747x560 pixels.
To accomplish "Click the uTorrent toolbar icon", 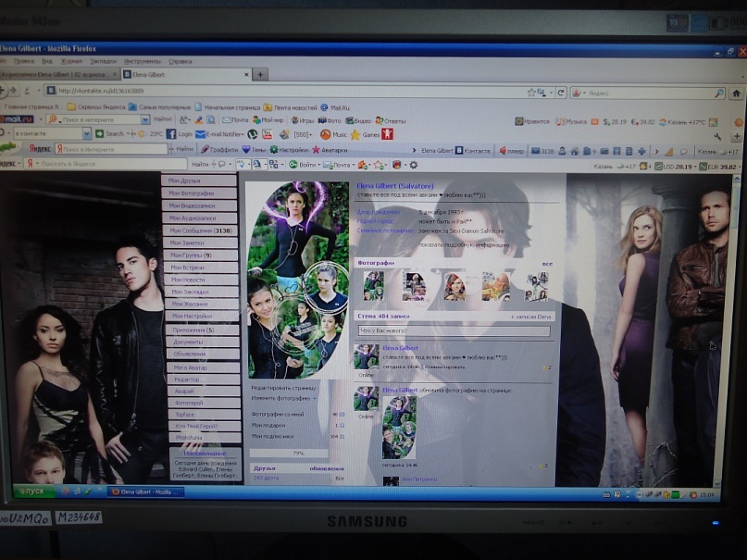I will (x=253, y=134).
